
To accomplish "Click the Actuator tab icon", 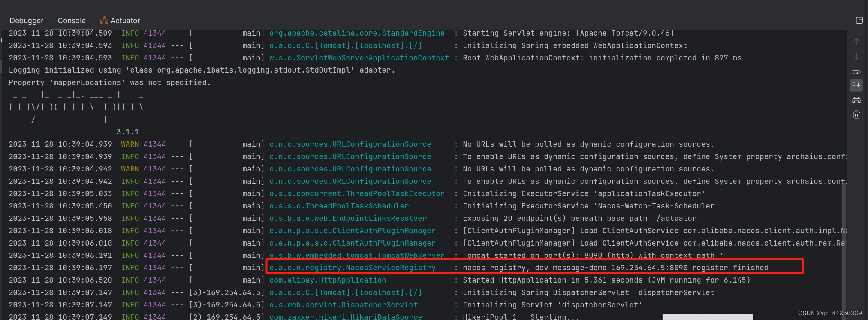I will pos(104,21).
